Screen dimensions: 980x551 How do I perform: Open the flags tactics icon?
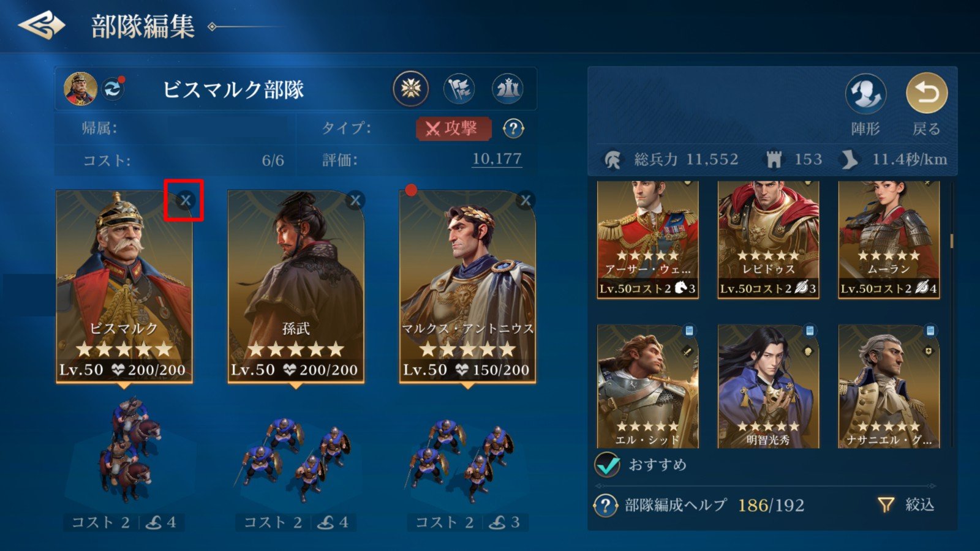[459, 89]
